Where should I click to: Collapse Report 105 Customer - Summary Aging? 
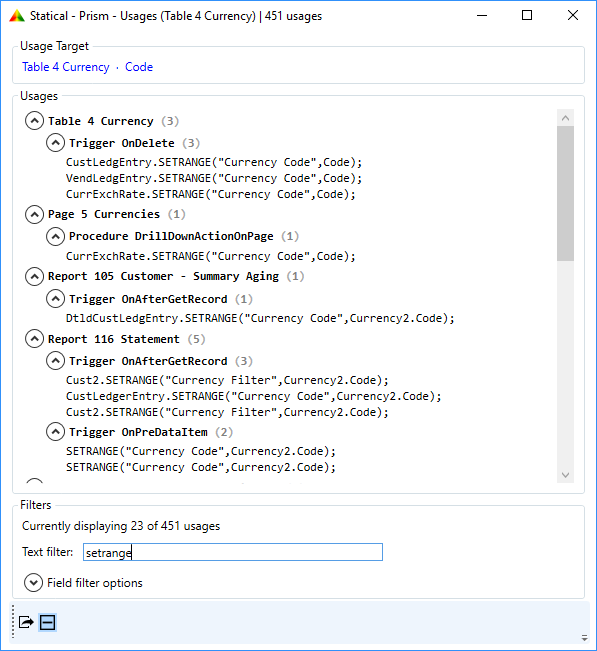34,277
